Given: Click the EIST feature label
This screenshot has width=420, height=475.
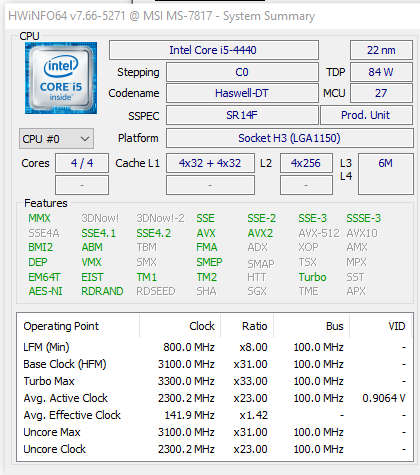Looking at the screenshot, I should click(92, 277).
